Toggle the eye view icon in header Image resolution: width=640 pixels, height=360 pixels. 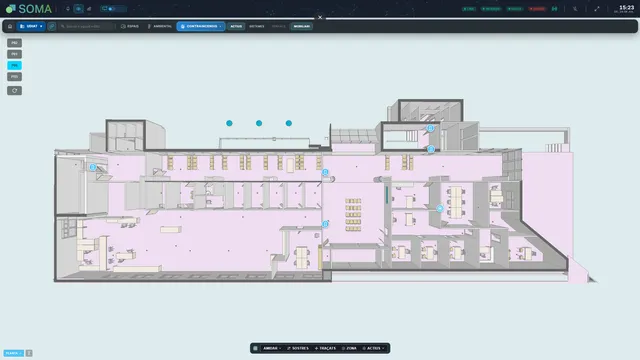click(78, 9)
